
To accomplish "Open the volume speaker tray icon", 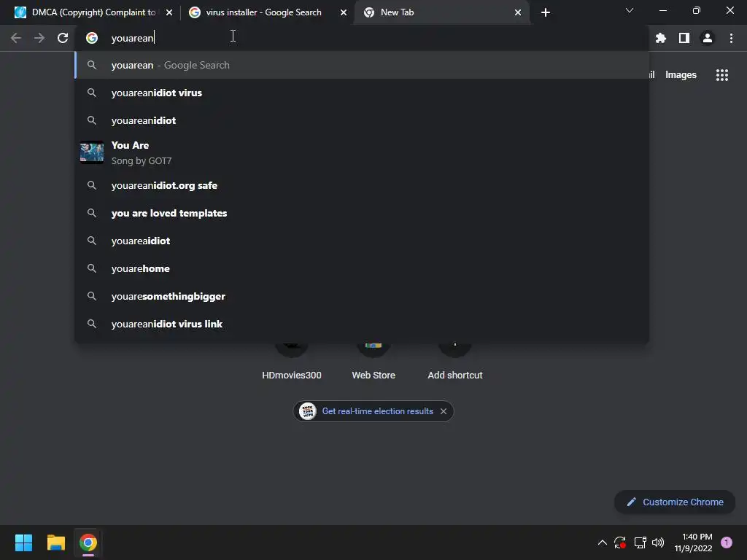I will click(x=658, y=542).
